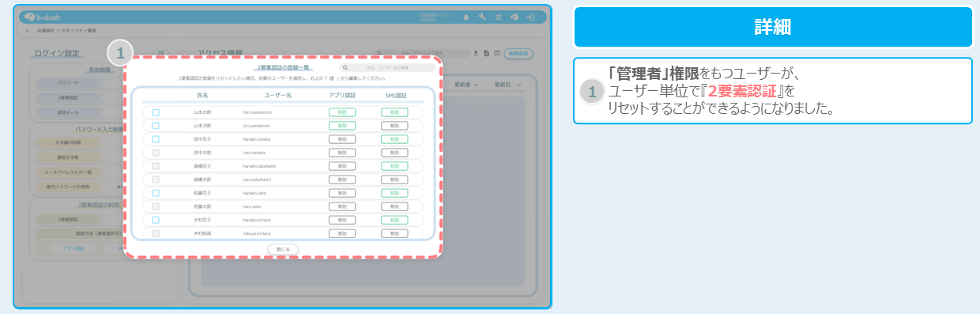Image resolution: width=980 pixels, height=314 pixels.
Task: Check the box for 山本太郎
Action: click(156, 112)
